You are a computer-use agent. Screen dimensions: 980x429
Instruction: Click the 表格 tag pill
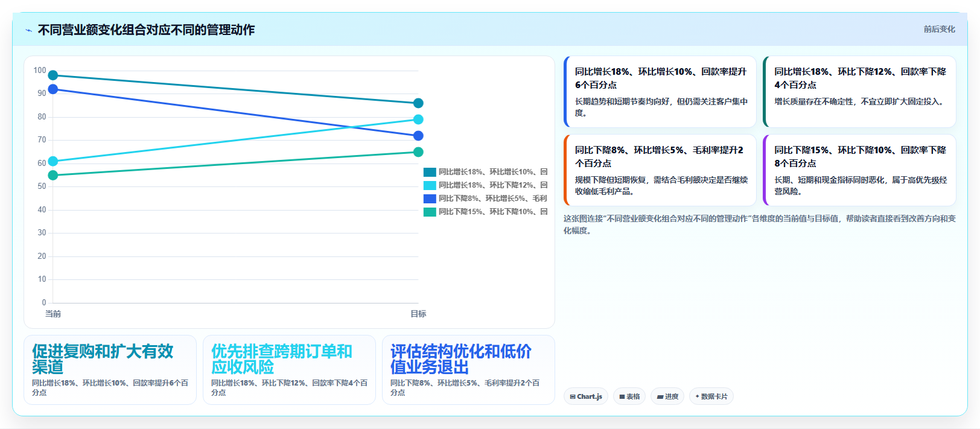(629, 396)
